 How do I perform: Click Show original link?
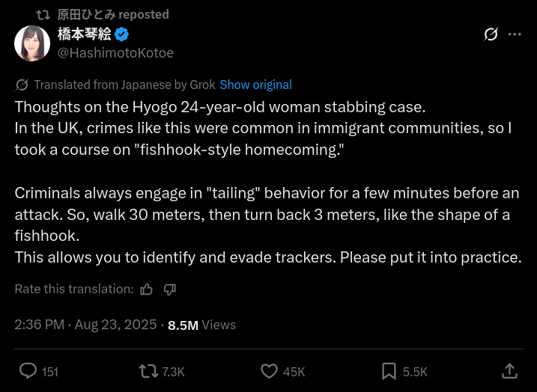pos(256,85)
